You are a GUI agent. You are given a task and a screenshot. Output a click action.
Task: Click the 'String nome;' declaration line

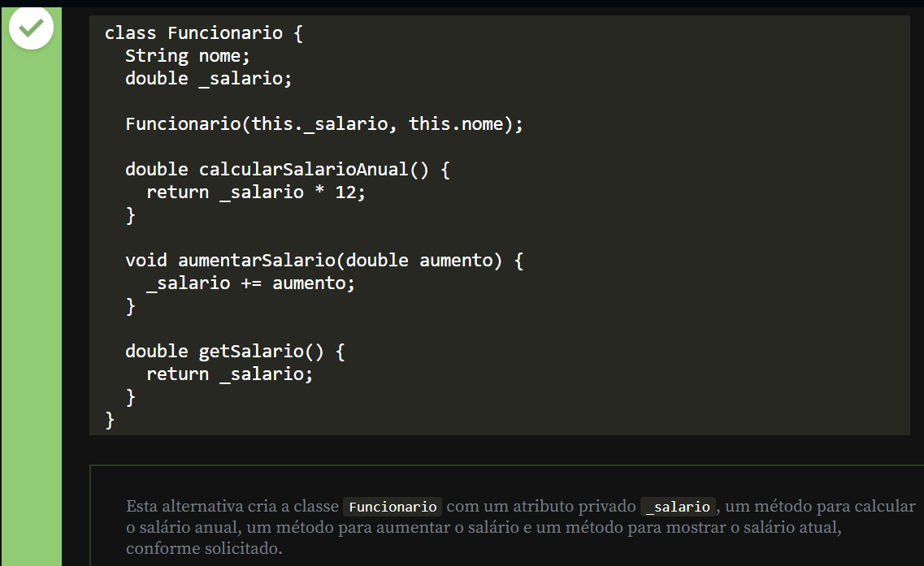[188, 56]
